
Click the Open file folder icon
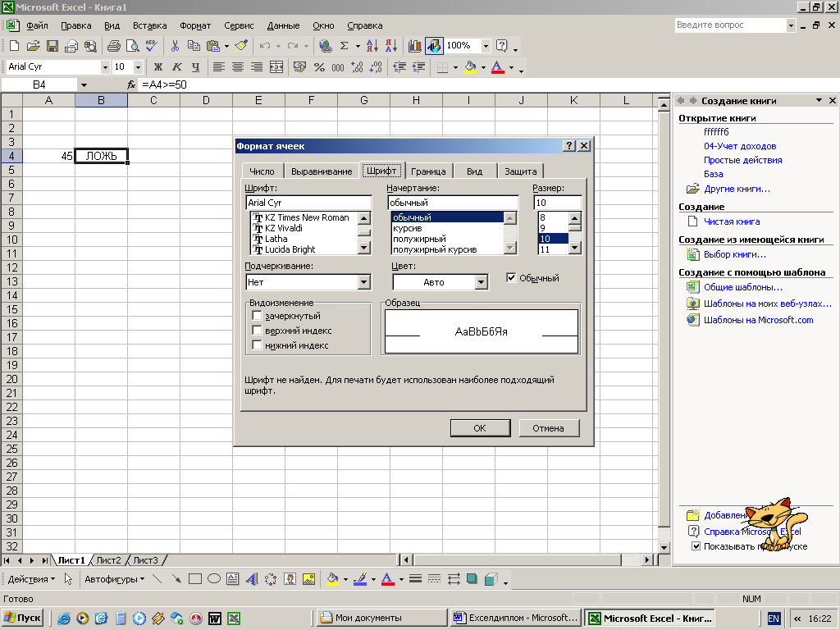(33, 46)
